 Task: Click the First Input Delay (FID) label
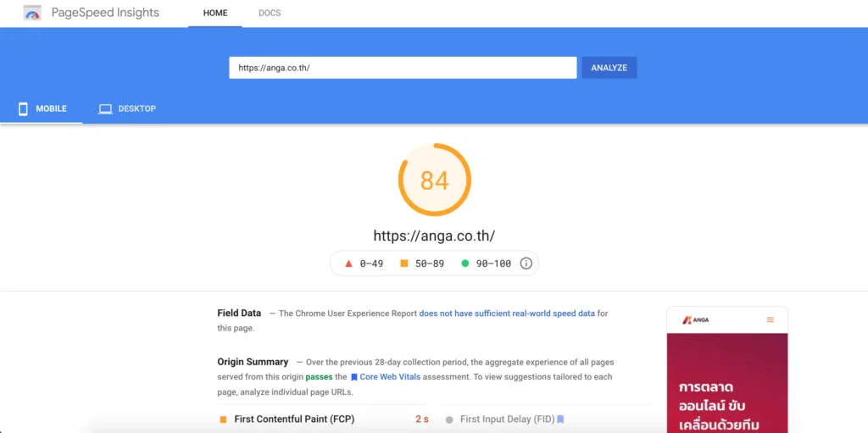pos(507,419)
